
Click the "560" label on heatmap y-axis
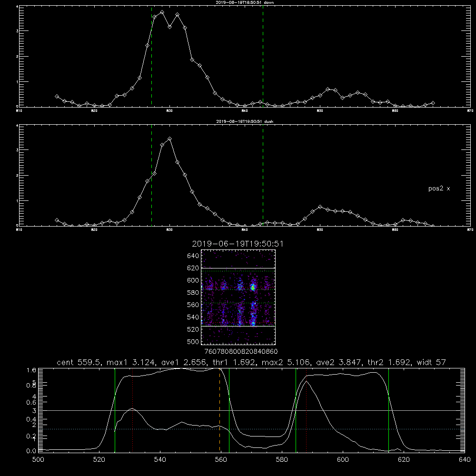[x=193, y=305]
